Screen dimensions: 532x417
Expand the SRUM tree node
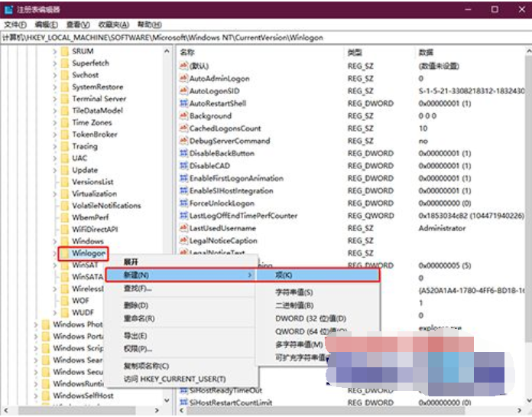pos(54,51)
